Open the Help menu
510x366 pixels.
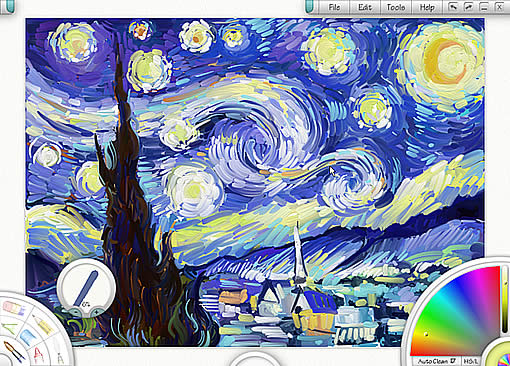[427, 7]
